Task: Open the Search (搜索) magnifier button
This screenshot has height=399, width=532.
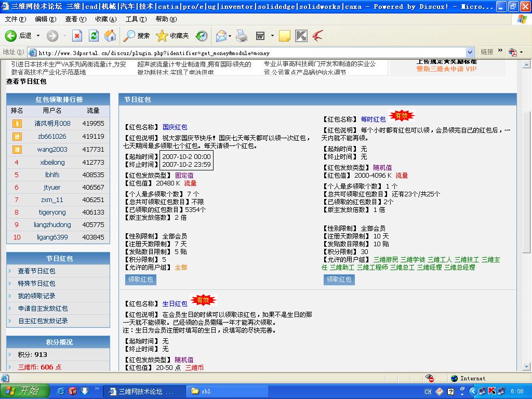Action: (137, 36)
